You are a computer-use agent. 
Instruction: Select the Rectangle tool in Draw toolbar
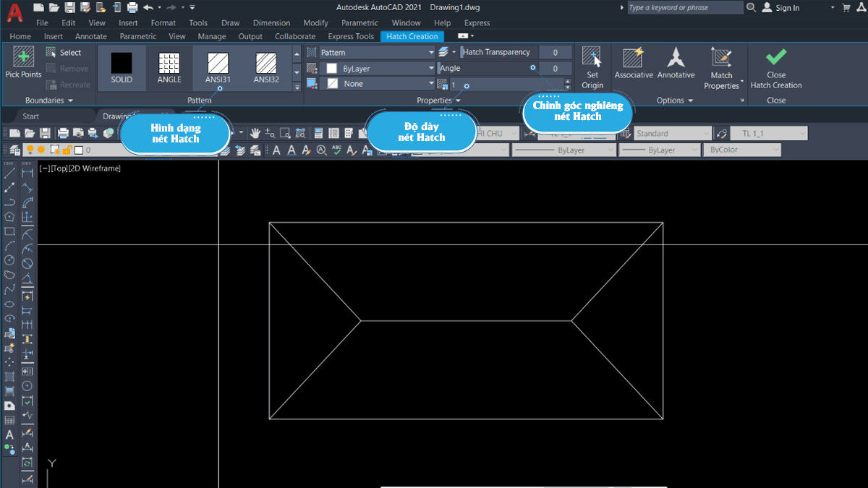pyautogui.click(x=9, y=231)
